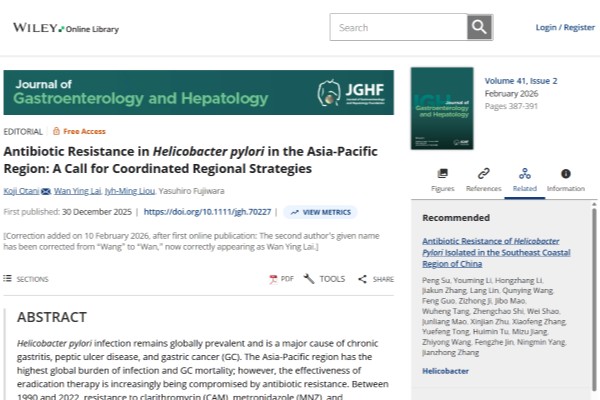Click the View Metrics button
Screen dimensions: 600x400
pyautogui.click(x=320, y=212)
